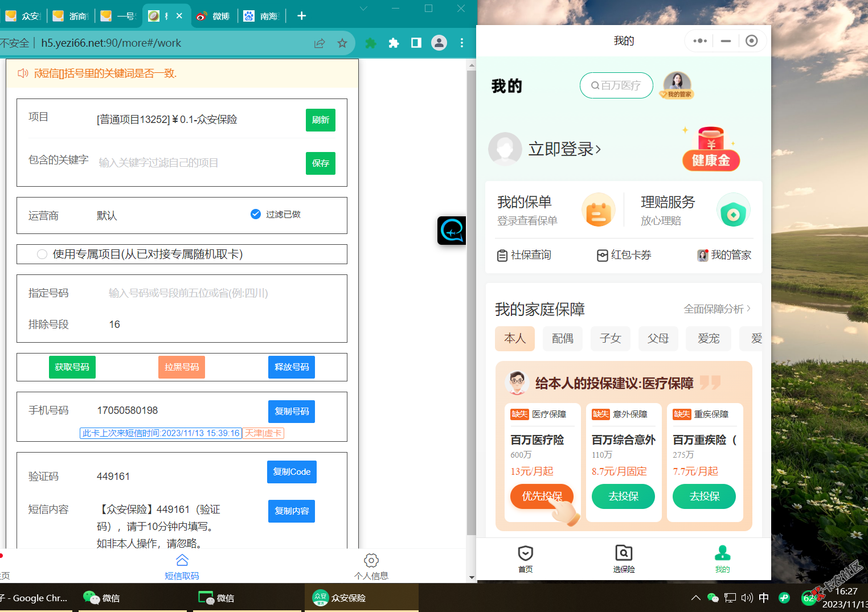Click the blue 释放号码 button
Image resolution: width=868 pixels, height=612 pixels.
click(292, 367)
